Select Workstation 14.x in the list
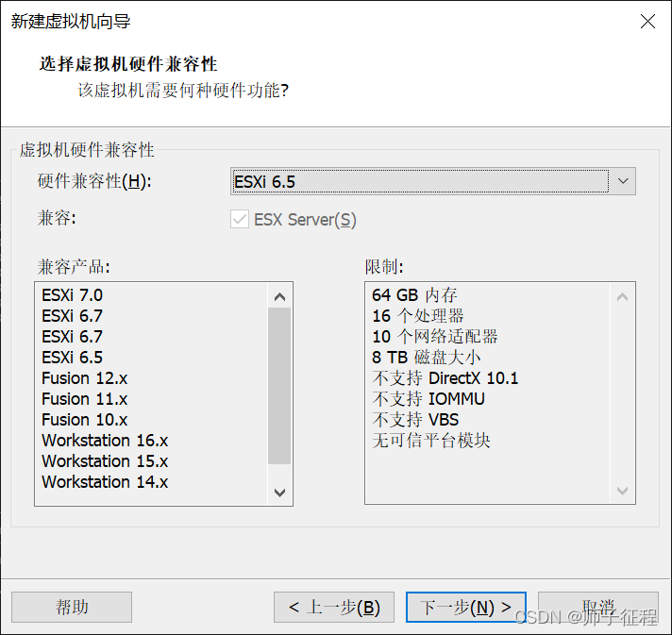672x635 pixels. pyautogui.click(x=105, y=482)
